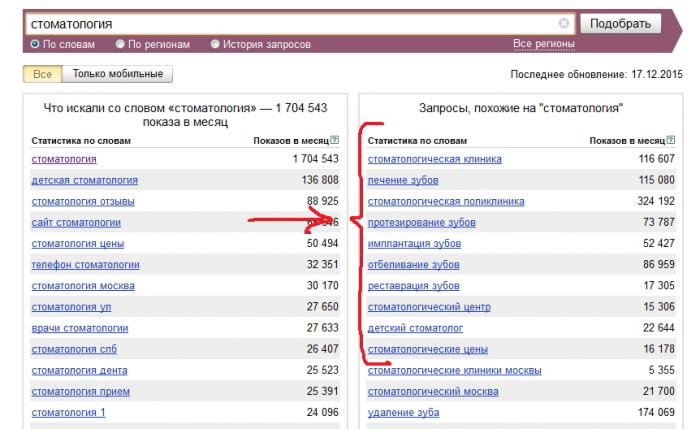This screenshot has width=700, height=429.
Task: Open the 'стоматология' link in left column
Action: click(x=64, y=159)
